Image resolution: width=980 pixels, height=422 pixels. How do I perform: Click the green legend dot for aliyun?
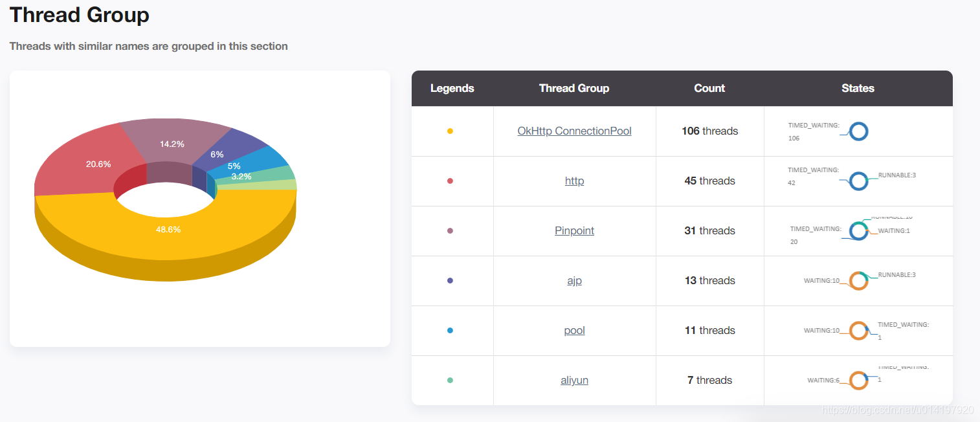[450, 380]
